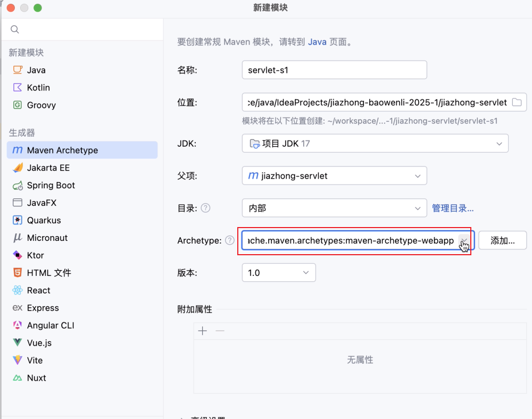Image resolution: width=532 pixels, height=419 pixels.
Task: Browse for location with folder icon
Action: coord(517,102)
